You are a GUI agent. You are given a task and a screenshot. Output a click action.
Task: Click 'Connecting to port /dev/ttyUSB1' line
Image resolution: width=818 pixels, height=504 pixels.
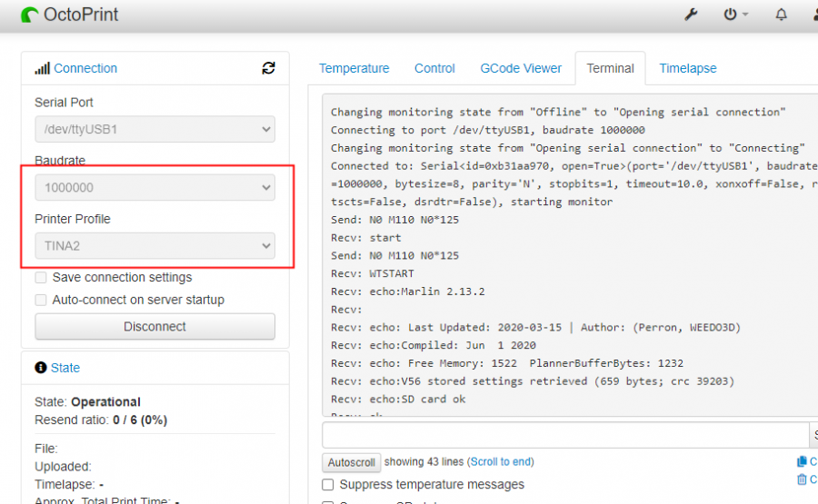pyautogui.click(x=488, y=130)
